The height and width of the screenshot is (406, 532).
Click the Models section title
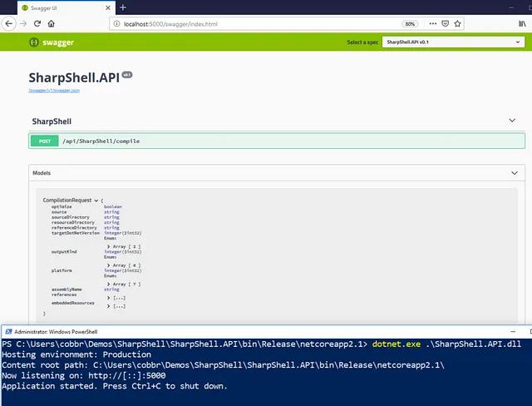(42, 173)
